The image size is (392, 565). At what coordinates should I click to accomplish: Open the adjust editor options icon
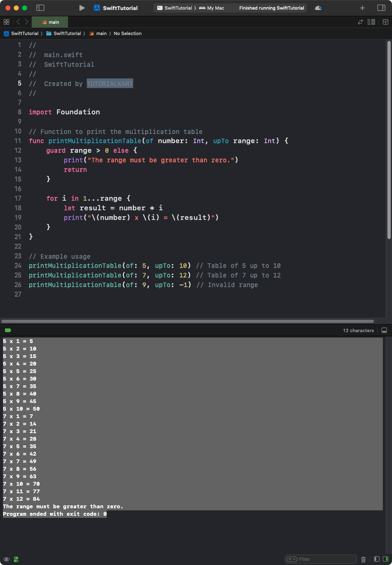pos(371,22)
